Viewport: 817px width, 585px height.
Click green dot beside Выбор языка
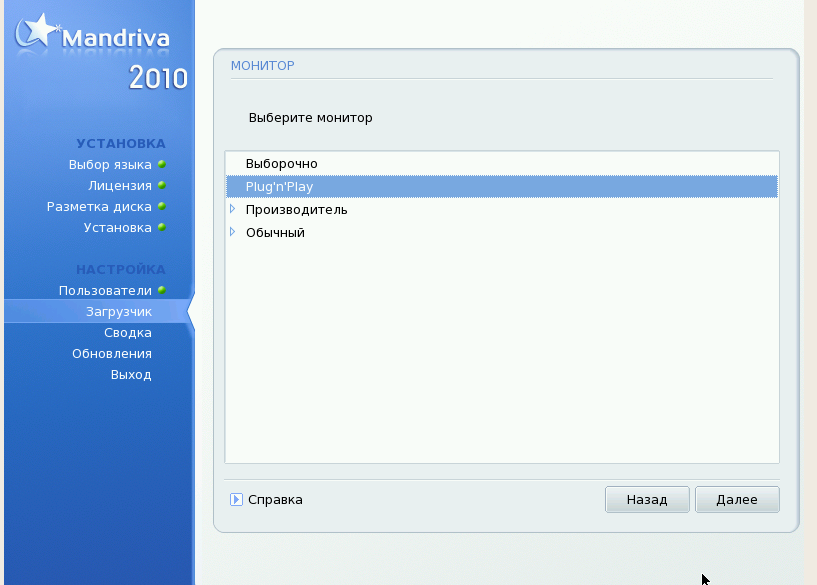(x=162, y=164)
